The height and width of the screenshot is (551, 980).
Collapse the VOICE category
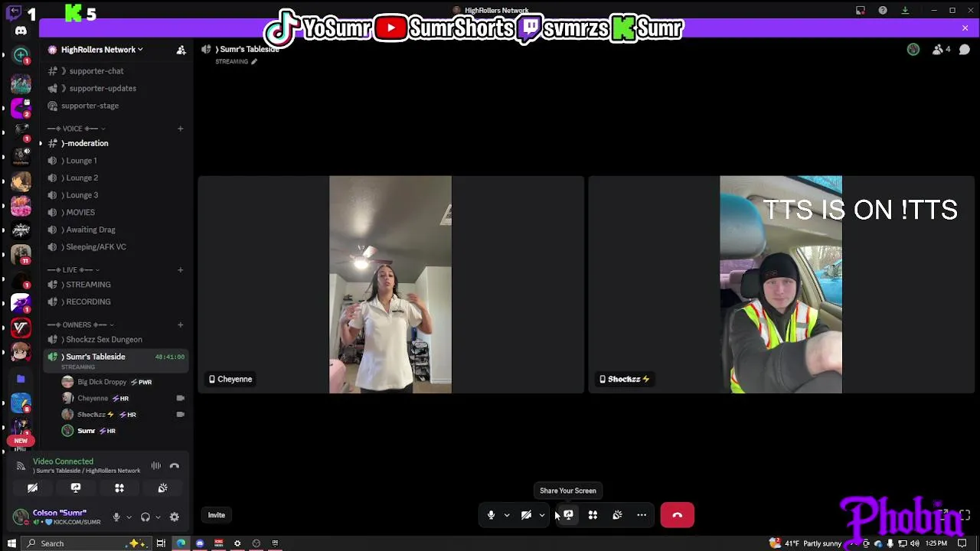pyautogui.click(x=77, y=129)
